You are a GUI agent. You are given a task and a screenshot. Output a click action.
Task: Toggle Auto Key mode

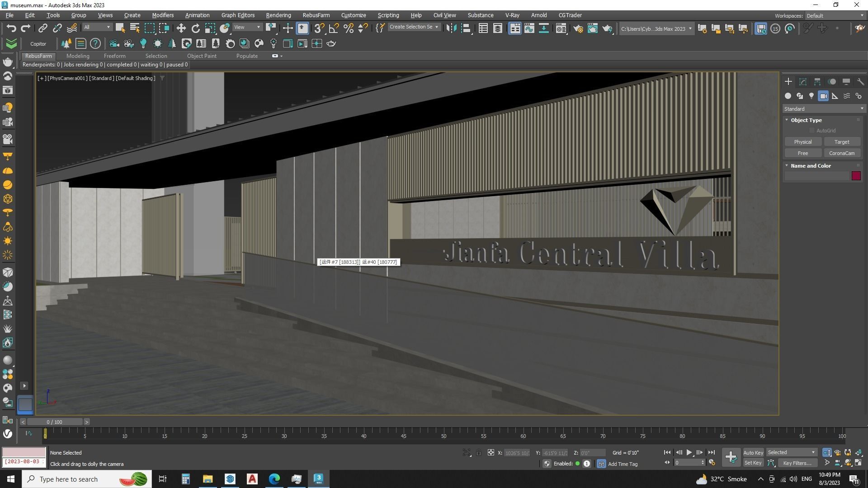click(753, 453)
